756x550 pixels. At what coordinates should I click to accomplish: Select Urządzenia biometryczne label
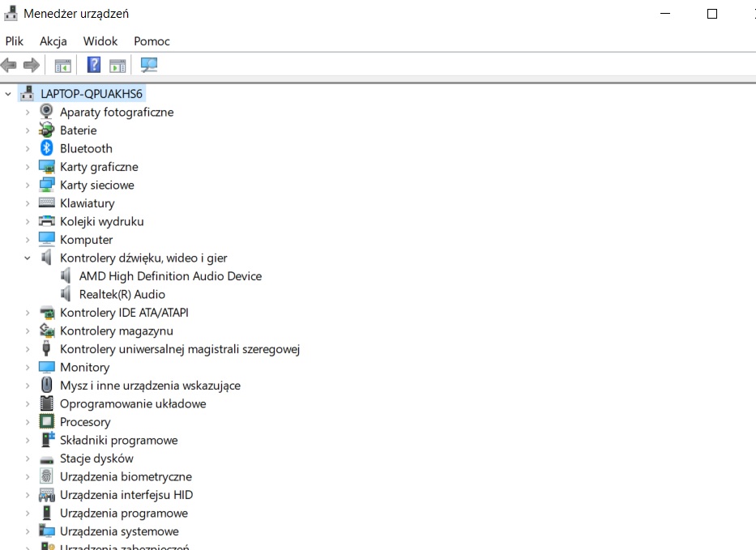click(x=126, y=476)
